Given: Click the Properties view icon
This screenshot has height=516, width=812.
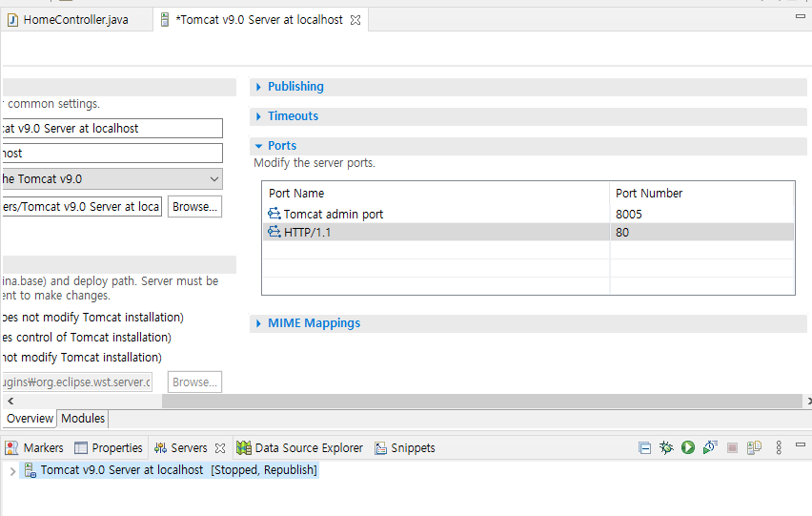Looking at the screenshot, I should click(x=81, y=448).
